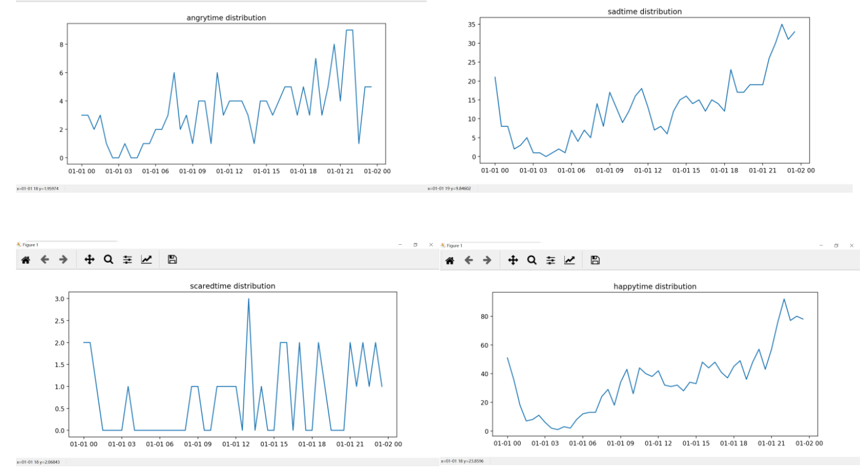Select Zoom magnifier in happytime figure toolbar

[x=532, y=260]
